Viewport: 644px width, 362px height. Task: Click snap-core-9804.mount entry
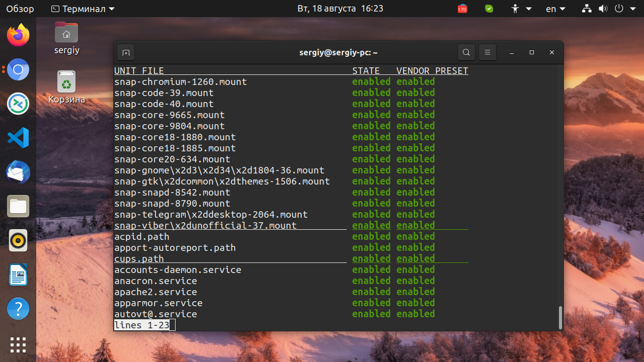pyautogui.click(x=170, y=126)
